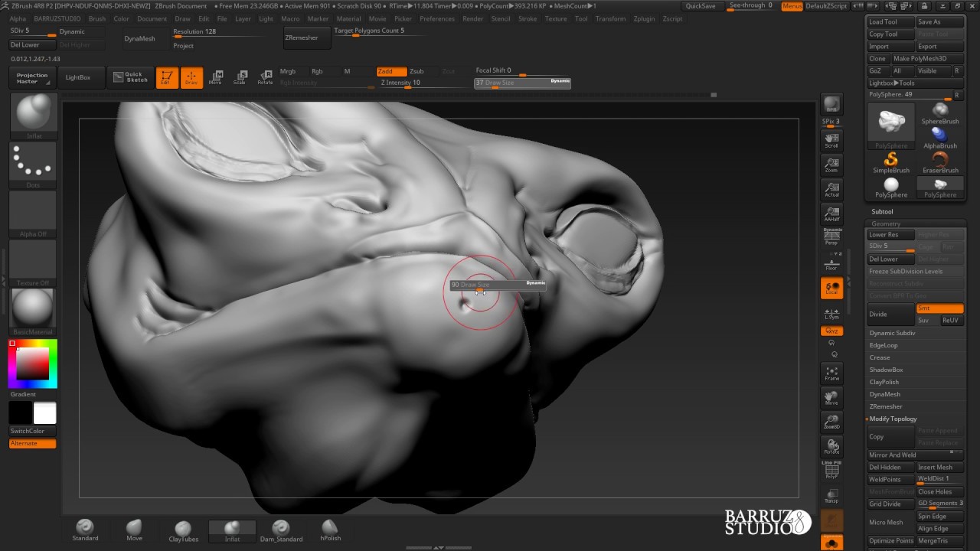Image resolution: width=980 pixels, height=551 pixels.
Task: Select the Rotate transform icon in top shelf
Action: click(265, 77)
